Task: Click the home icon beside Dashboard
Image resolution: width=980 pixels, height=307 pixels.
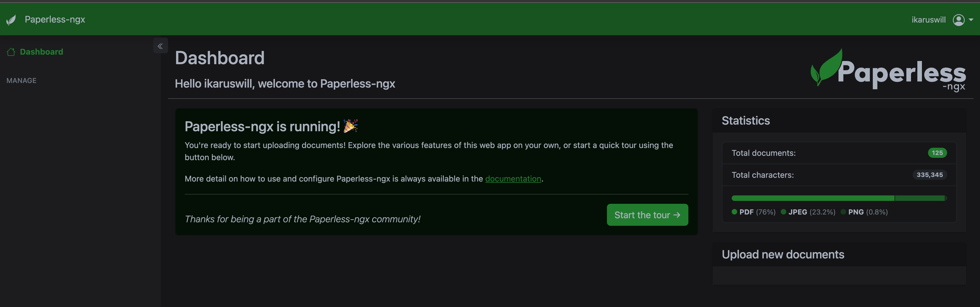Action: [x=11, y=52]
